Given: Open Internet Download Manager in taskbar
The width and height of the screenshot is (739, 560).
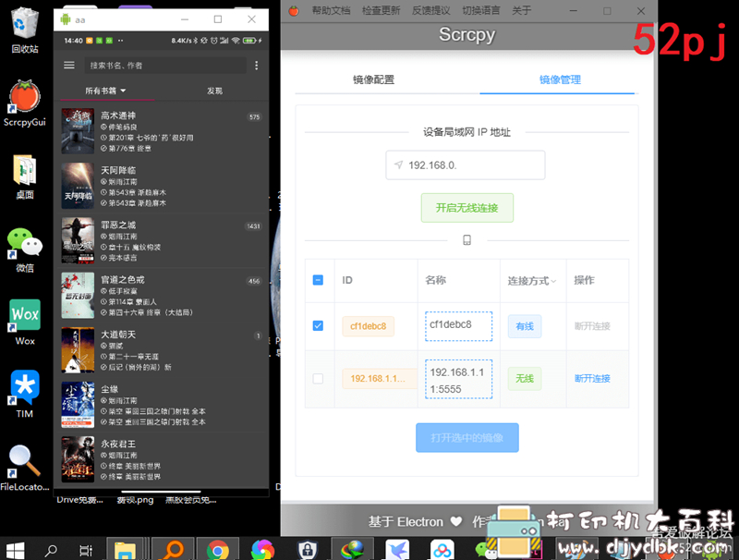Looking at the screenshot, I should (x=353, y=550).
